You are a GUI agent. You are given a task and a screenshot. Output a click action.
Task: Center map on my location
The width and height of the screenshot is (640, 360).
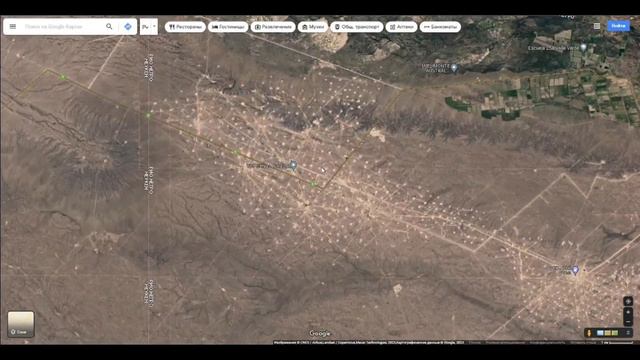(628, 301)
